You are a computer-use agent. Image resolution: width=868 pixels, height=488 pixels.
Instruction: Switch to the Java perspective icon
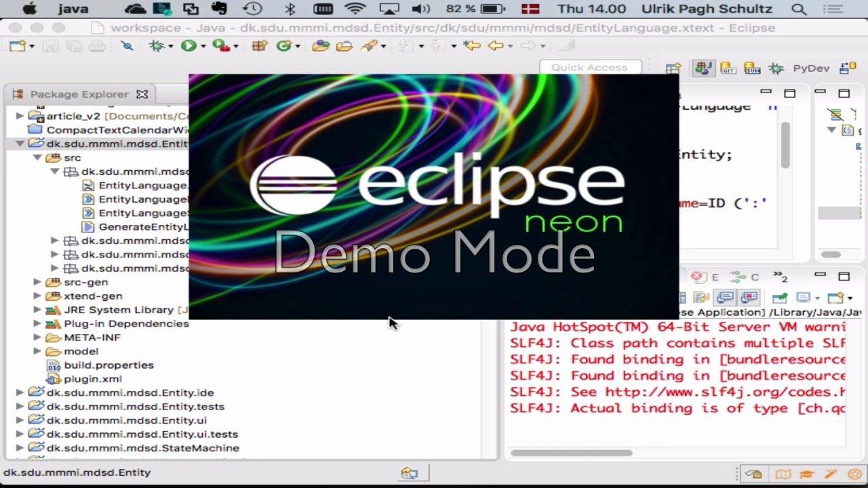(x=703, y=68)
